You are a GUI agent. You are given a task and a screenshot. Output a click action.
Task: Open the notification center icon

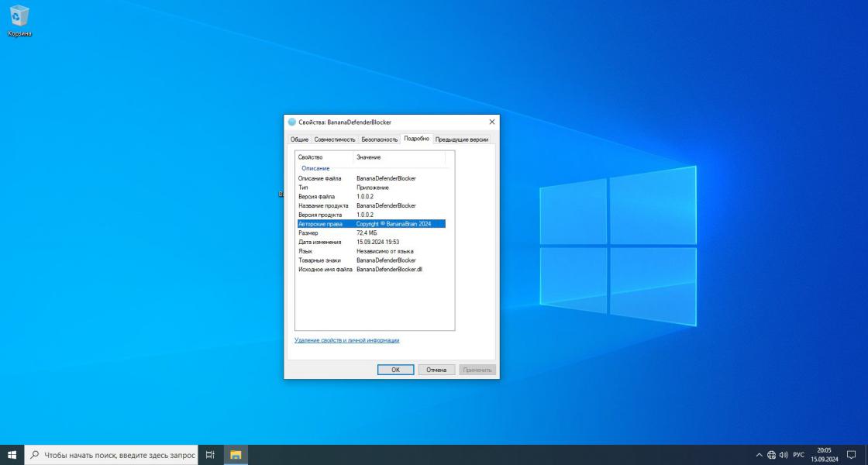[852, 455]
